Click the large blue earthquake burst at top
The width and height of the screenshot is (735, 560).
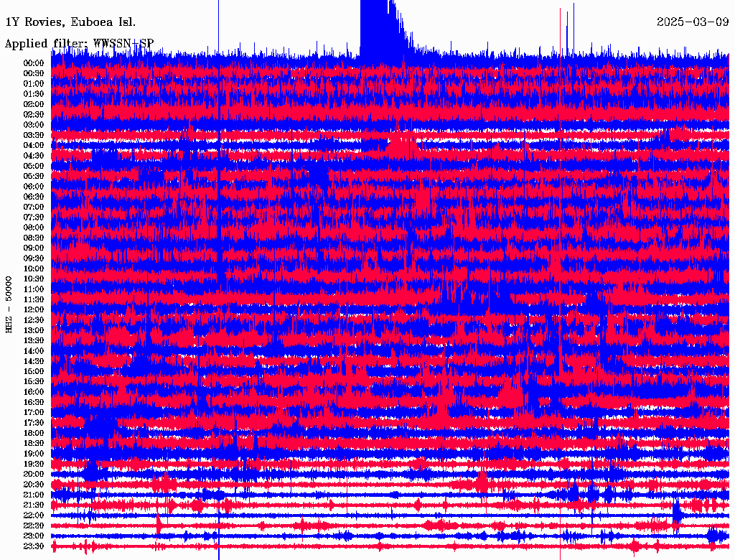(379, 29)
